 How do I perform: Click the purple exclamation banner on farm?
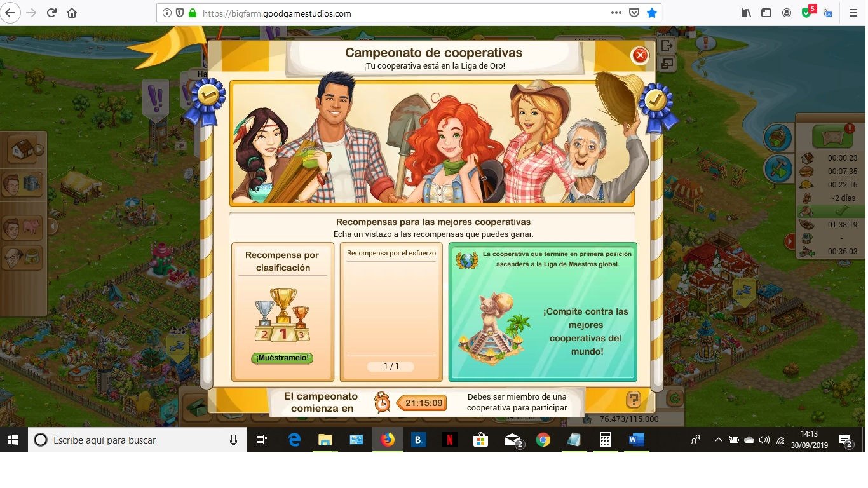[155, 100]
